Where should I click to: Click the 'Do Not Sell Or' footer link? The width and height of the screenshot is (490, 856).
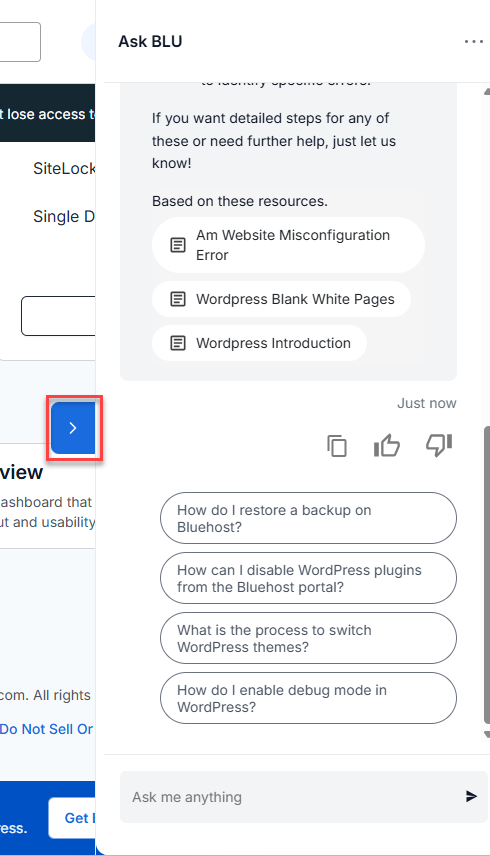click(x=46, y=729)
